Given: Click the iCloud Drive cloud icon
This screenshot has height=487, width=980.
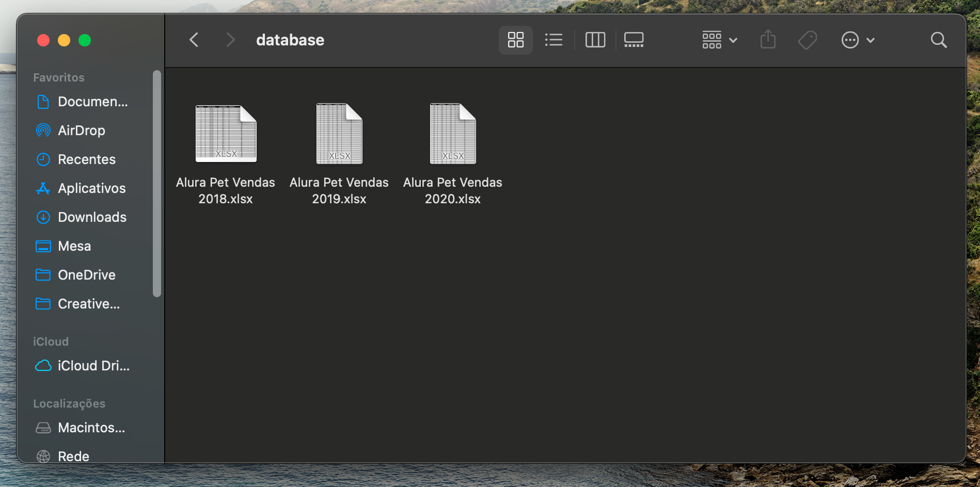Looking at the screenshot, I should click(43, 366).
